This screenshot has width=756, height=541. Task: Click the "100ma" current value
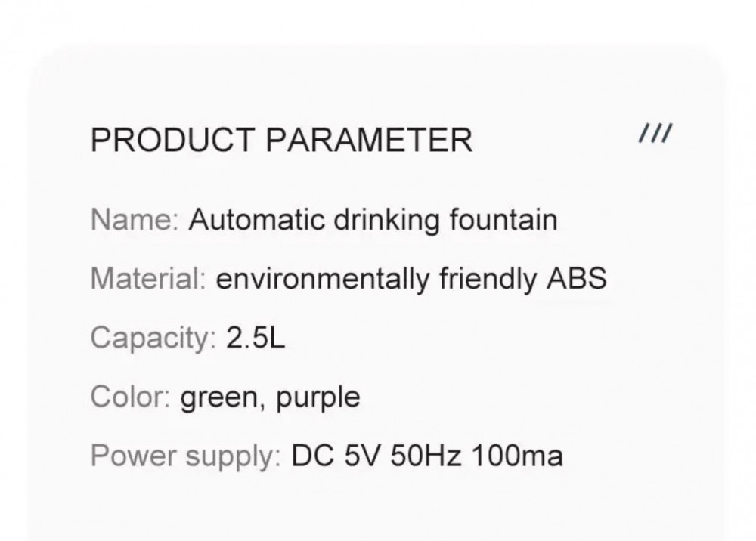coord(517,456)
